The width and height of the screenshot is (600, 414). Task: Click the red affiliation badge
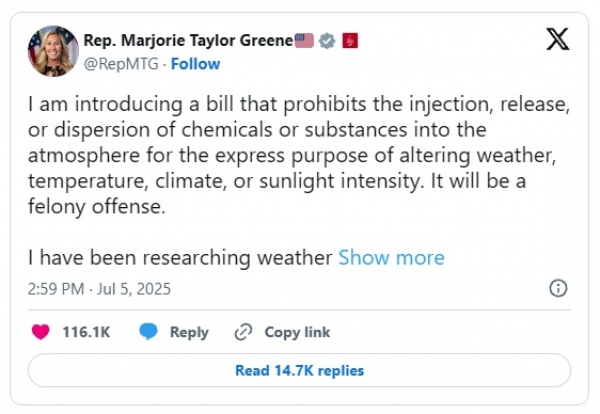pos(350,41)
